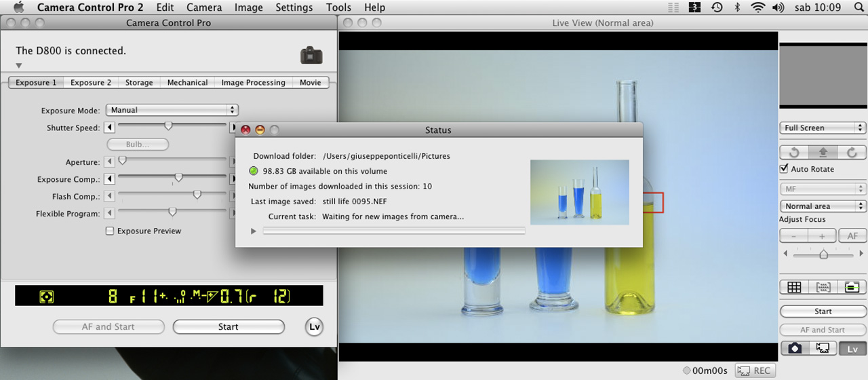Nudge focus slider with its right arrow
The height and width of the screenshot is (380, 868).
pos(860,254)
